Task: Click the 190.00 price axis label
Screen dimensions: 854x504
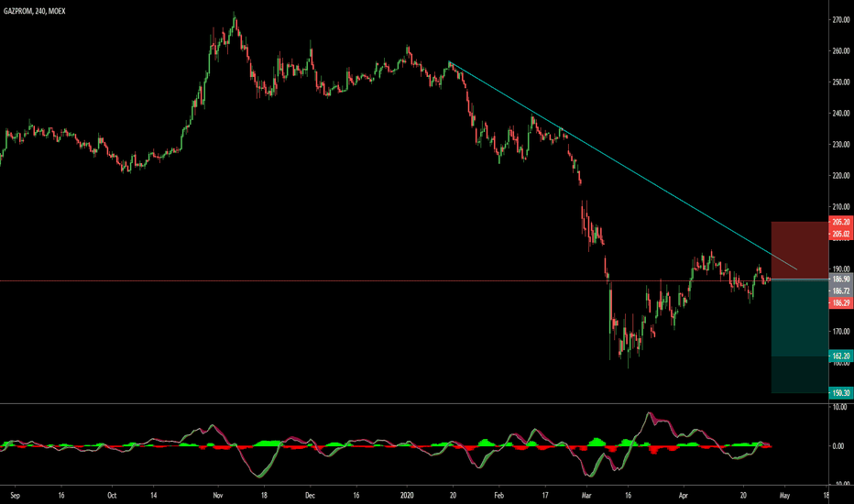Action: tap(841, 268)
